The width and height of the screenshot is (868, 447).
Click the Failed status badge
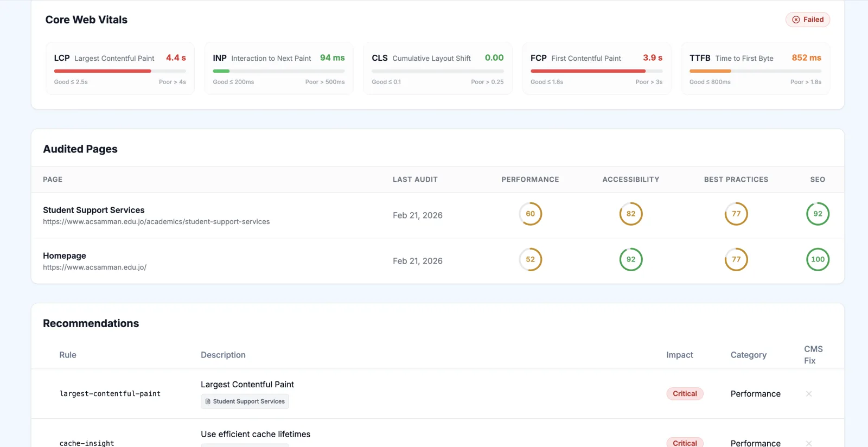pos(808,20)
